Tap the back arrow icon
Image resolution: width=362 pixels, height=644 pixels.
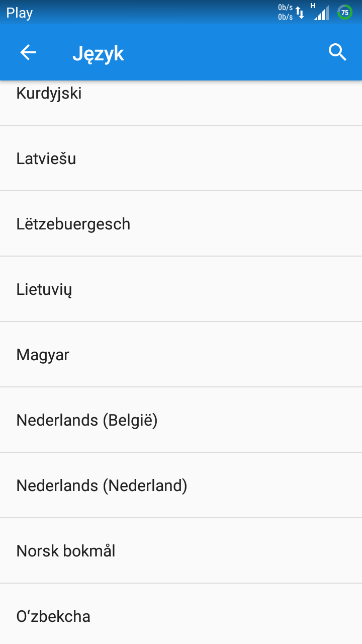click(x=28, y=52)
